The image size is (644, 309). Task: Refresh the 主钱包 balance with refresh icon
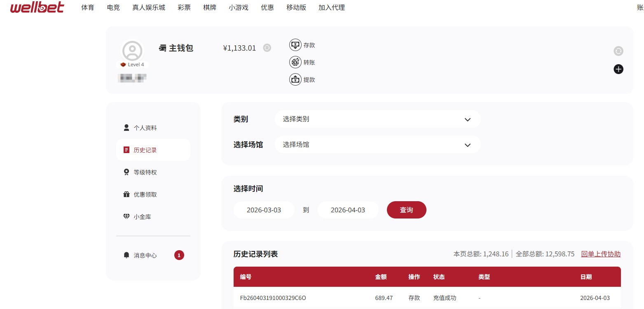tap(267, 48)
